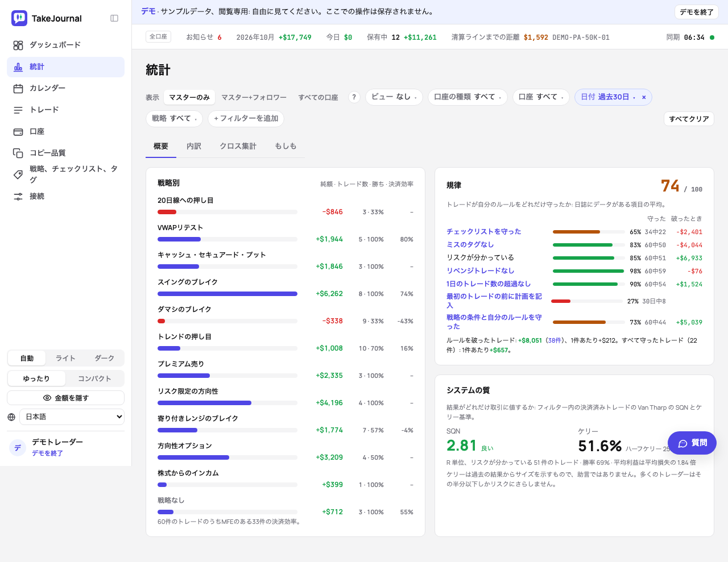
Task: Switch display to すべての口座
Action: pyautogui.click(x=318, y=97)
